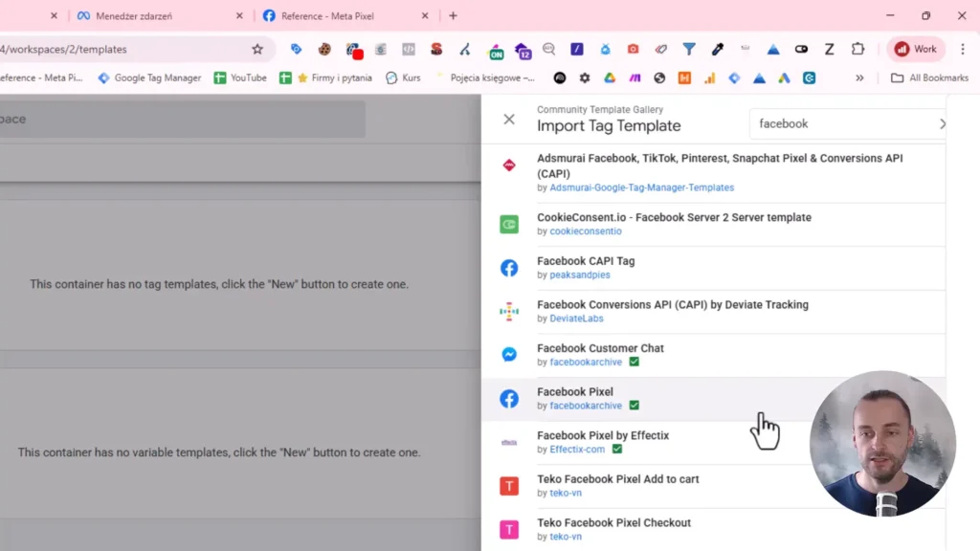Open CookieConsent.io Facebook Server 2 Server template
This screenshot has height=551, width=980.
tap(713, 224)
